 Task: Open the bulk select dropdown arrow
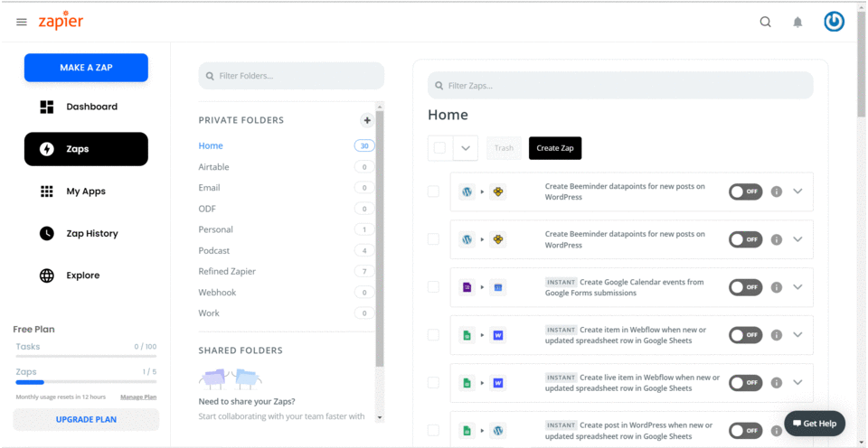pos(466,148)
